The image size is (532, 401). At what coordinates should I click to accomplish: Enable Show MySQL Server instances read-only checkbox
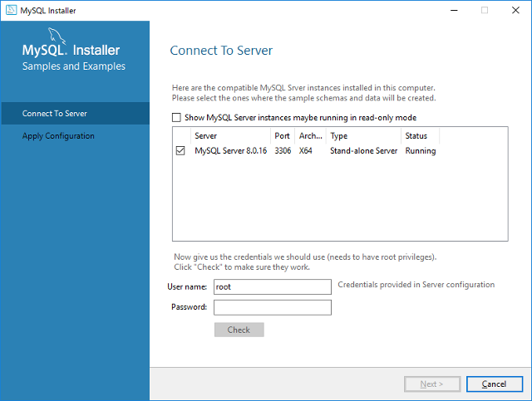[175, 117]
